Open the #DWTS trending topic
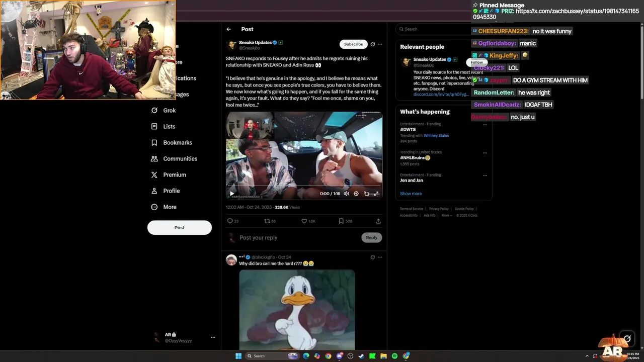Viewport: 644px width, 362px height. coord(408,130)
